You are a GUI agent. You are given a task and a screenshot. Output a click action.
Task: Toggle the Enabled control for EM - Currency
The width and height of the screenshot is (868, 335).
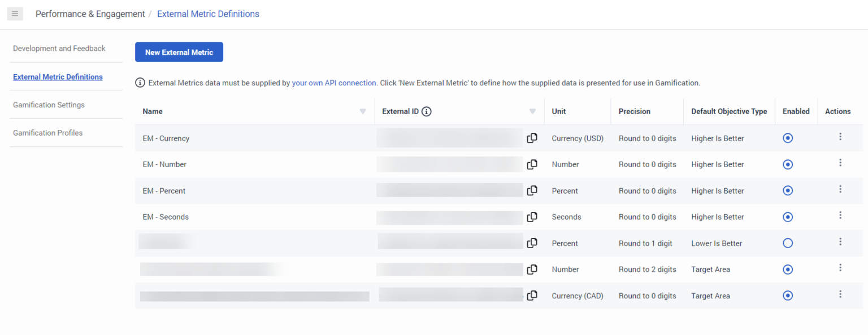(x=788, y=137)
